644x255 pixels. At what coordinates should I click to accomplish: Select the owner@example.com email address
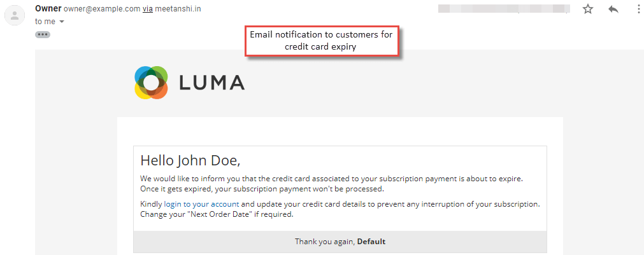[x=102, y=9]
